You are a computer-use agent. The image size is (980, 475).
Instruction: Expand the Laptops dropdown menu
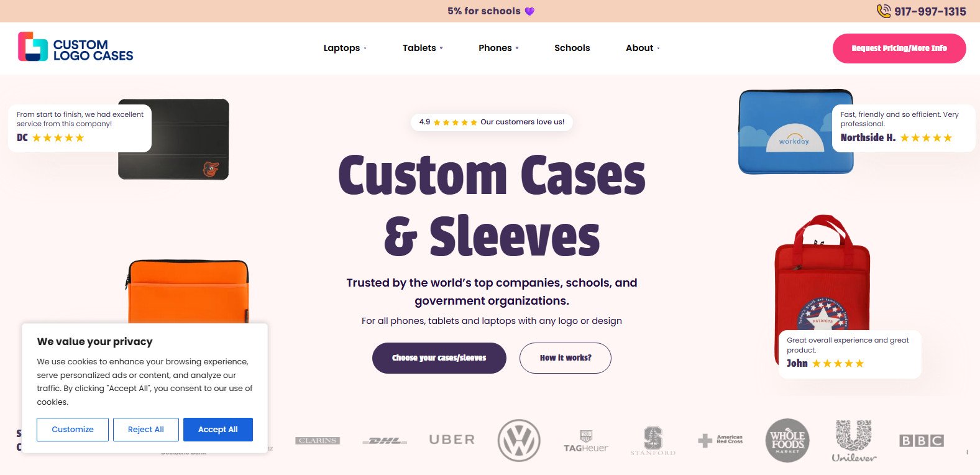point(345,48)
